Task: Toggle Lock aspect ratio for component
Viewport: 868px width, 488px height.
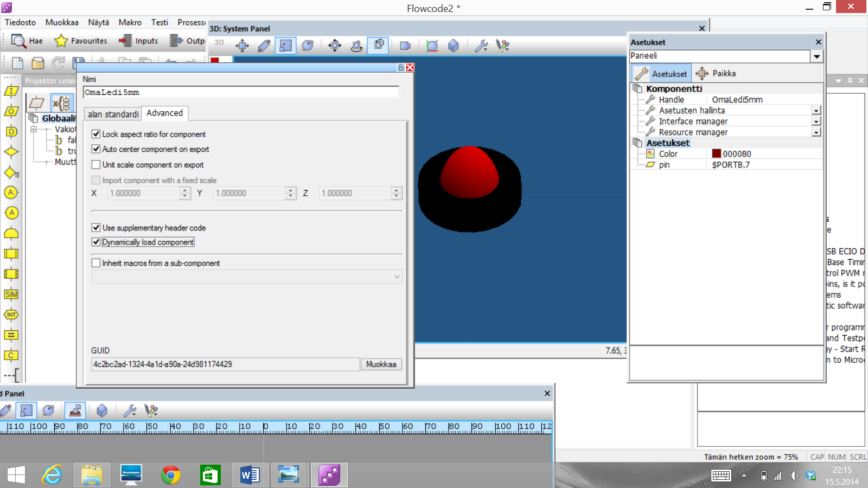Action: point(96,134)
